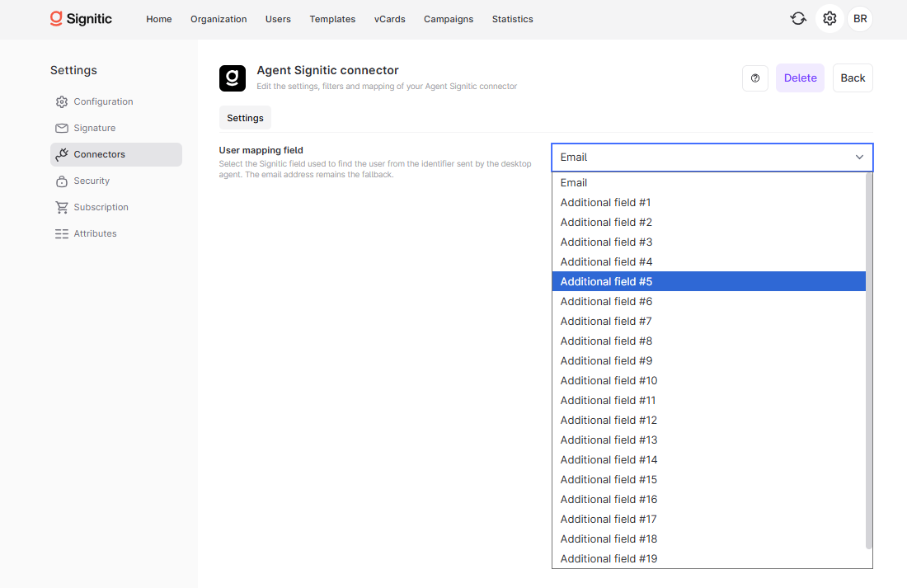This screenshot has width=907, height=588.
Task: Open the Organization menu
Action: (219, 19)
